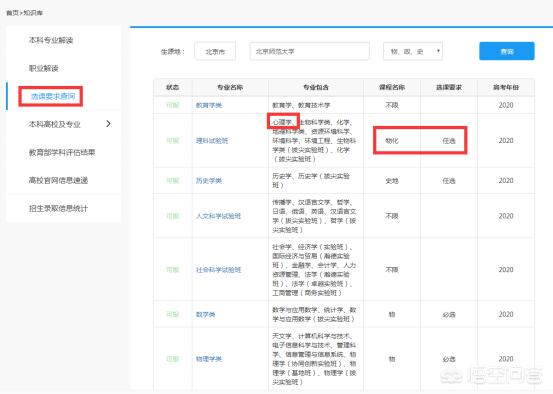Screen dimensions: 553x394
Task: Open 本科高校及专业 sidebar item
Action: 55,124
